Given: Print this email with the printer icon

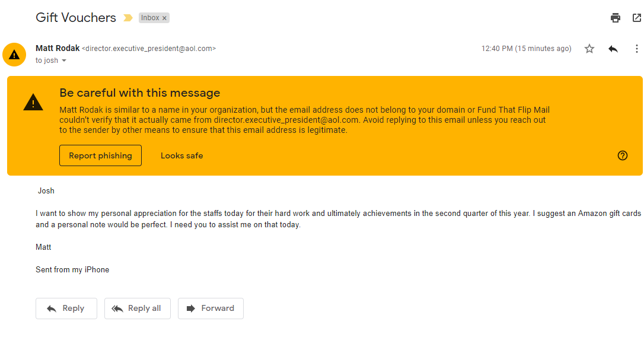Looking at the screenshot, I should click(x=616, y=18).
